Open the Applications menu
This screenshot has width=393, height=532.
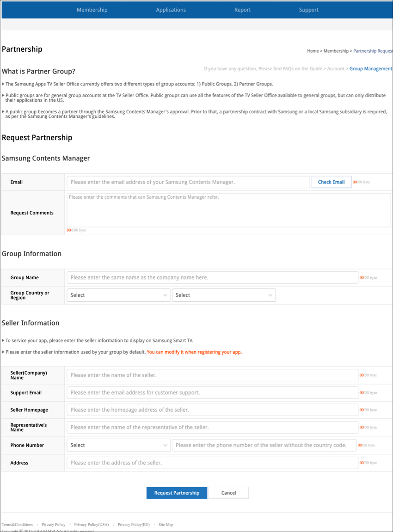171,10
